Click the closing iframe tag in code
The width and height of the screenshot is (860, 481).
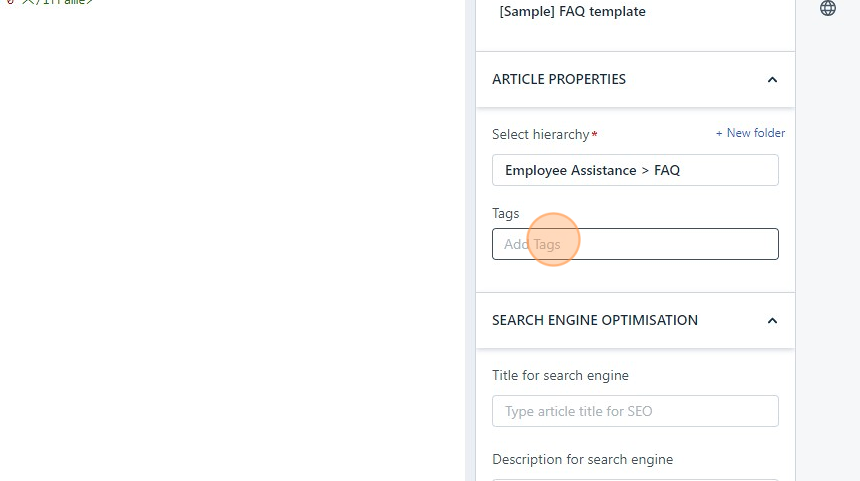[60, 2]
